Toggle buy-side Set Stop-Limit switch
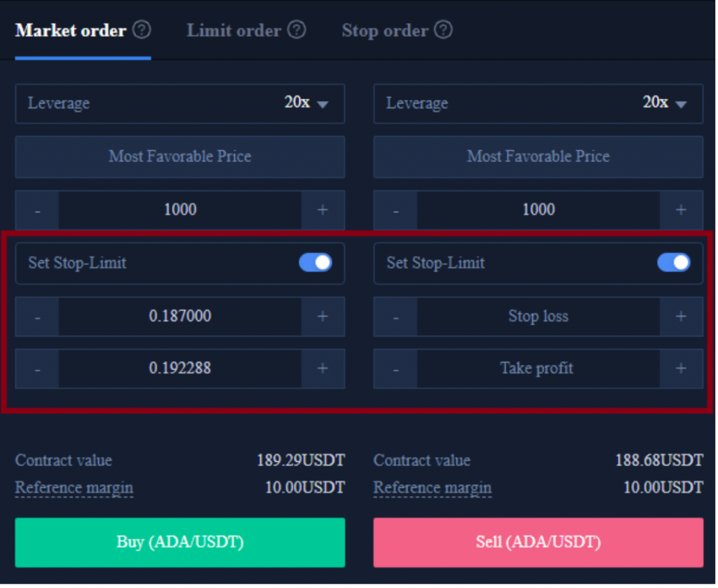Image resolution: width=718 pixels, height=588 pixels. (x=316, y=263)
